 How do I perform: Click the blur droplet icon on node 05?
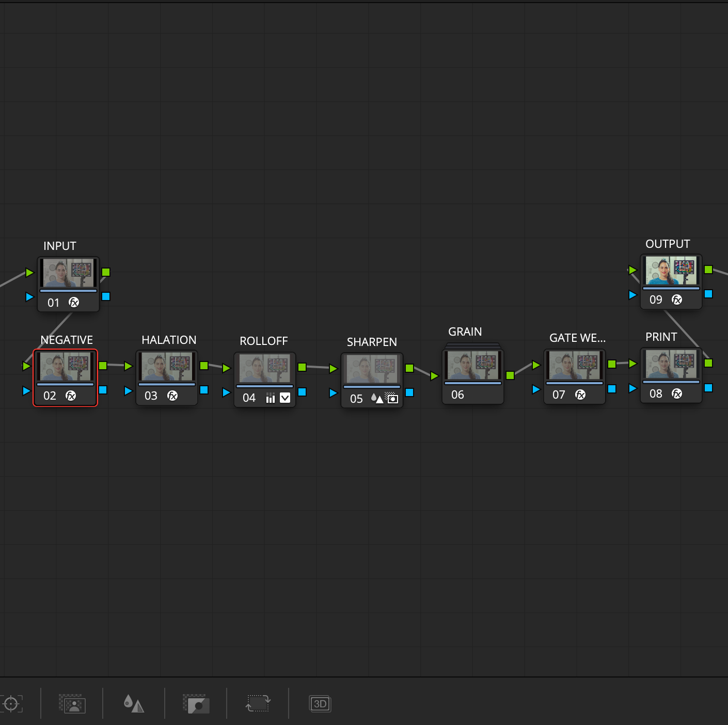tap(377, 399)
